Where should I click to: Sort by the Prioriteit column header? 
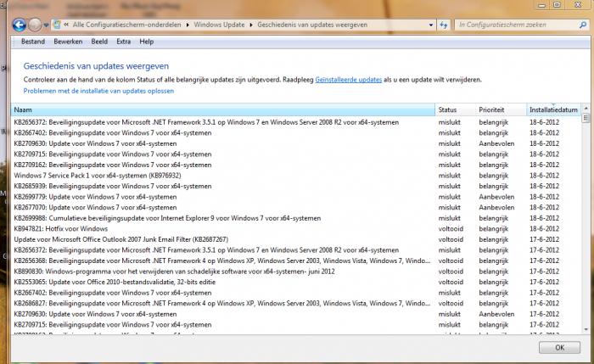coord(501,109)
